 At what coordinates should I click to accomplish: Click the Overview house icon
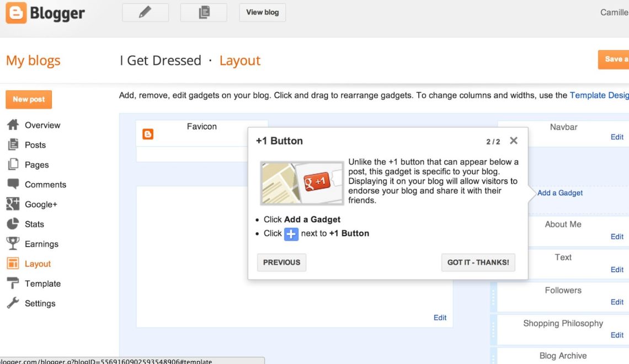[x=13, y=125]
